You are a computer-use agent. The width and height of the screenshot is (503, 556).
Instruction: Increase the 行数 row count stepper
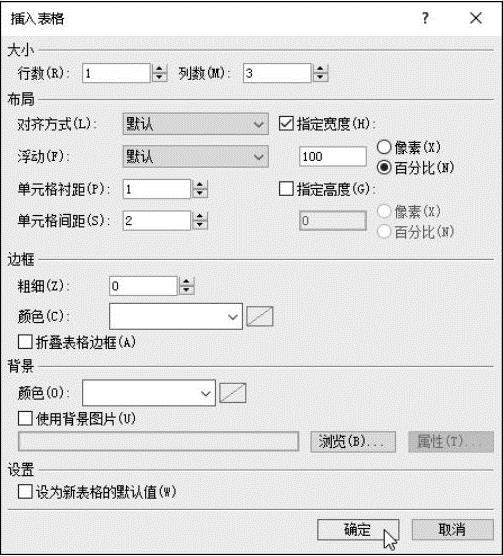tap(160, 69)
